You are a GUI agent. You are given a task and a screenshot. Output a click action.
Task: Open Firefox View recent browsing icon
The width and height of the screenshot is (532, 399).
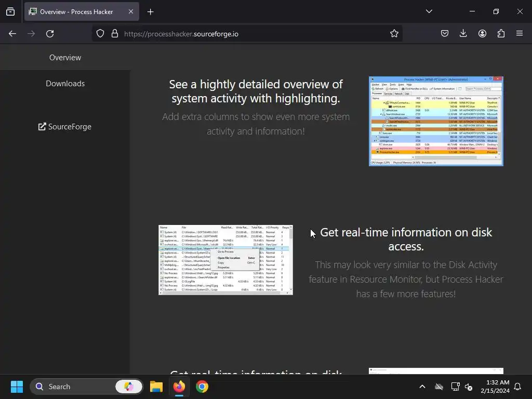[10, 11]
